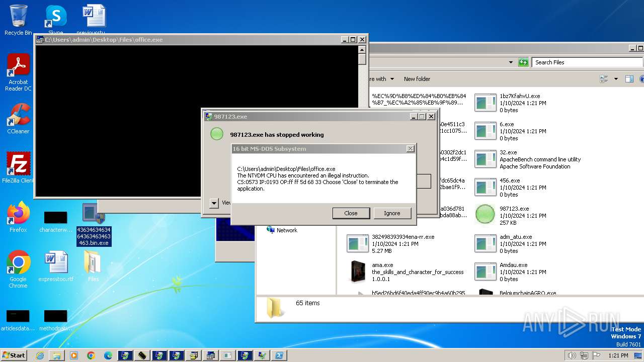
Task: Launch CCleaner from the desktop
Action: point(18,119)
